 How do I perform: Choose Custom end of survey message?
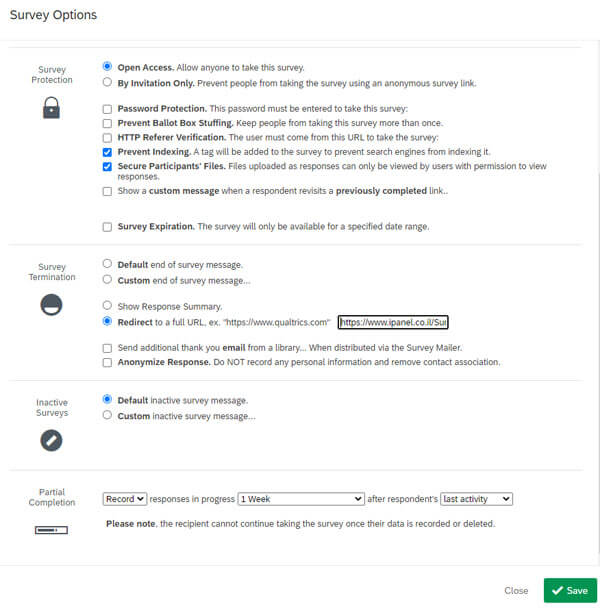(107, 279)
